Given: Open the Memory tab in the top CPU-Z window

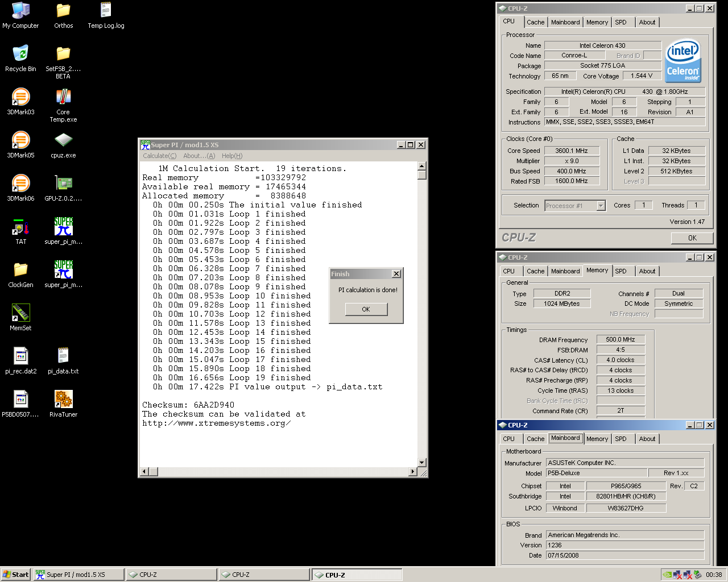Looking at the screenshot, I should coord(597,22).
